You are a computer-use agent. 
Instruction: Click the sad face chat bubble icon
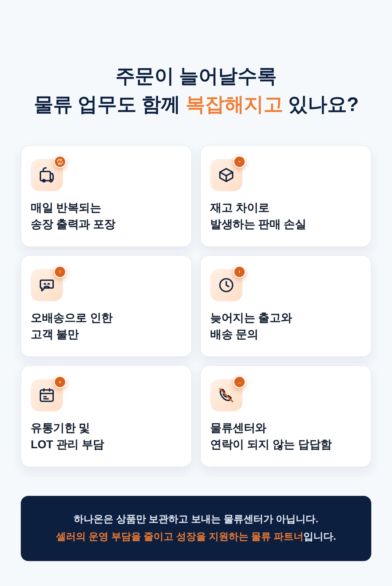point(47,285)
